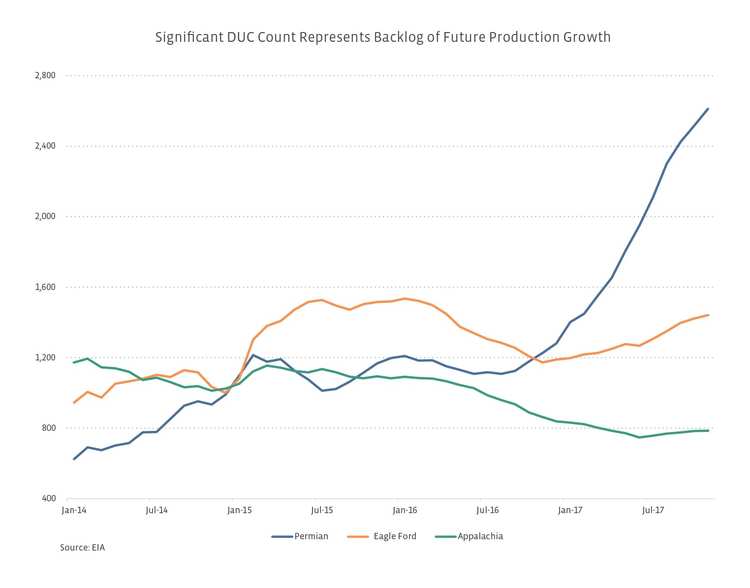Viewport: 750px width, 588px height.
Task: Click the chart title about DUC count
Action: [382, 37]
